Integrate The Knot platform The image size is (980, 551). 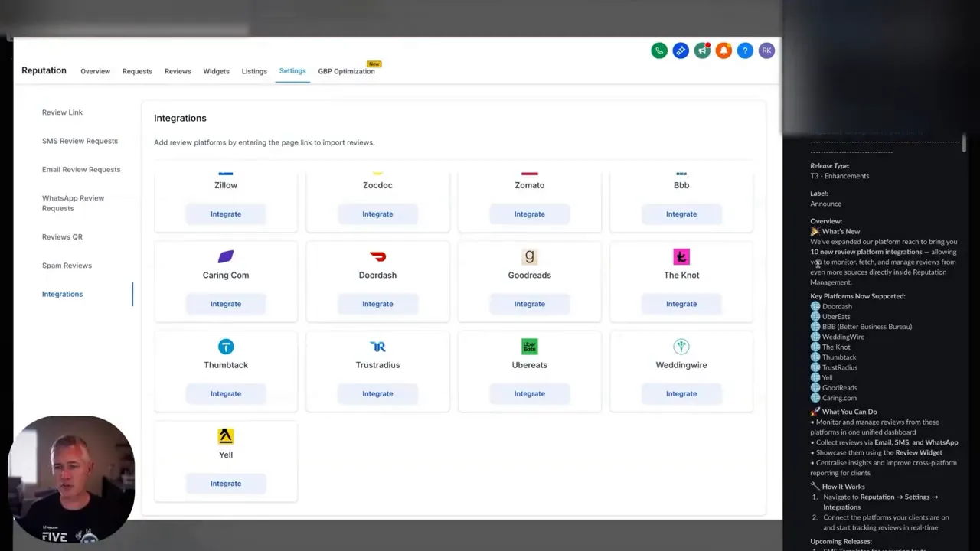pyautogui.click(x=681, y=304)
